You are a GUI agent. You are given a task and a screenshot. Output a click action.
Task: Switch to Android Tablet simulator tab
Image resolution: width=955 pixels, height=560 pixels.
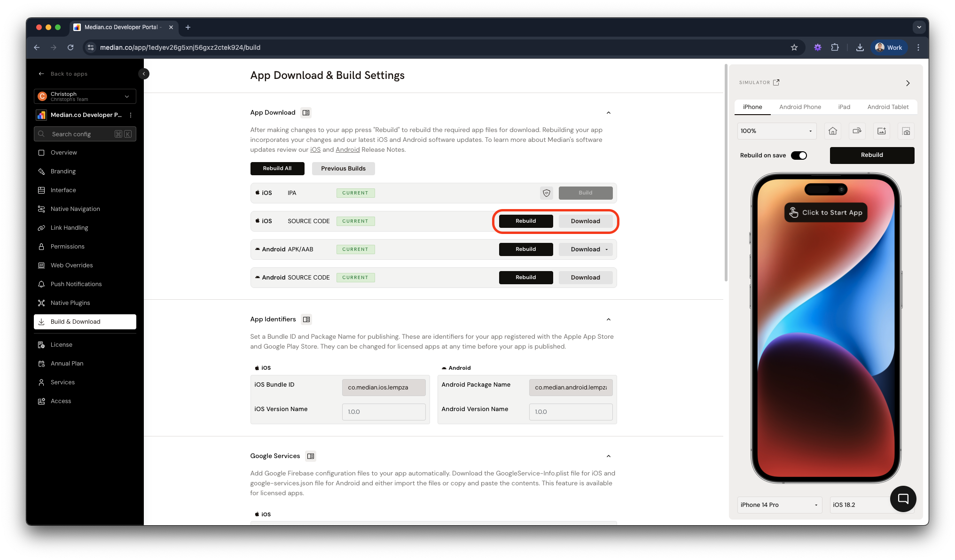coord(888,107)
